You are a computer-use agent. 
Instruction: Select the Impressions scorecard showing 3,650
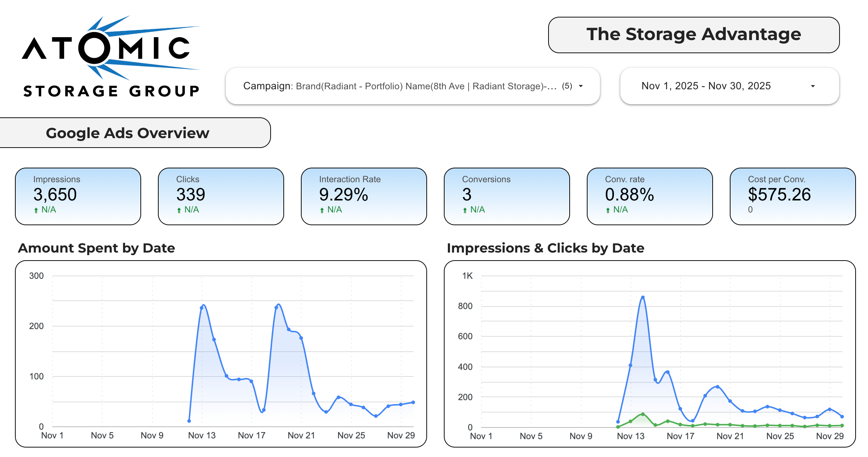tap(78, 196)
